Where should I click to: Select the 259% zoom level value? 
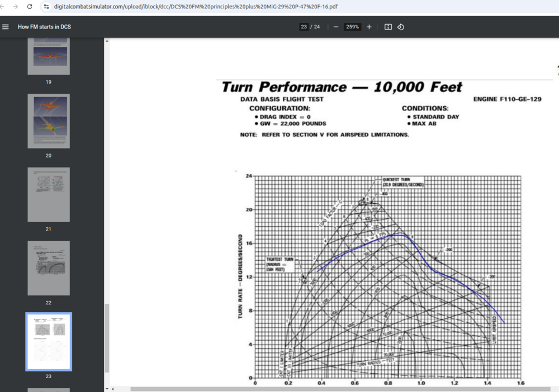[x=352, y=26]
